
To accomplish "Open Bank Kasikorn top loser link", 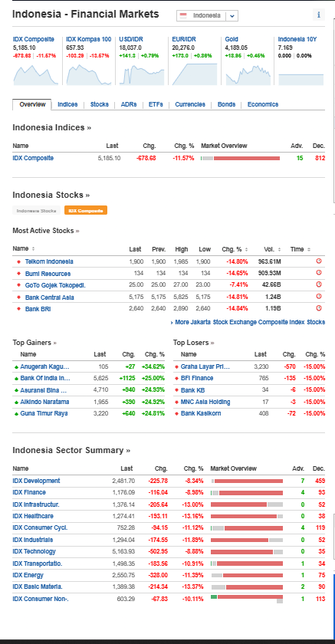I will click(201, 413).
